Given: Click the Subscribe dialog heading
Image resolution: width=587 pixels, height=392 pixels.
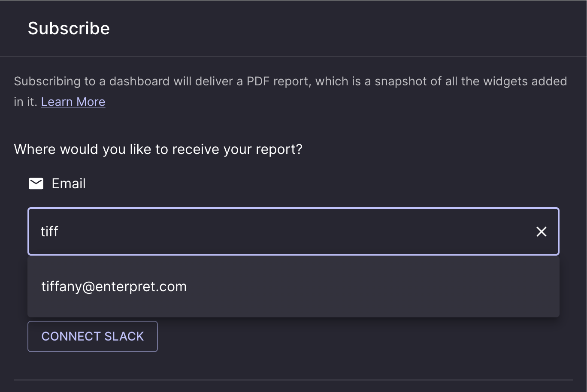Looking at the screenshot, I should [x=69, y=28].
